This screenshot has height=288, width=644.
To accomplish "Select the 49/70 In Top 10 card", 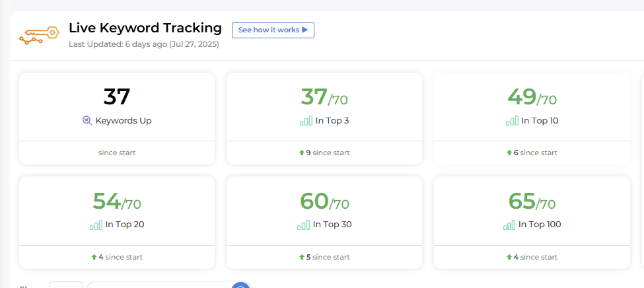I will click(x=532, y=119).
